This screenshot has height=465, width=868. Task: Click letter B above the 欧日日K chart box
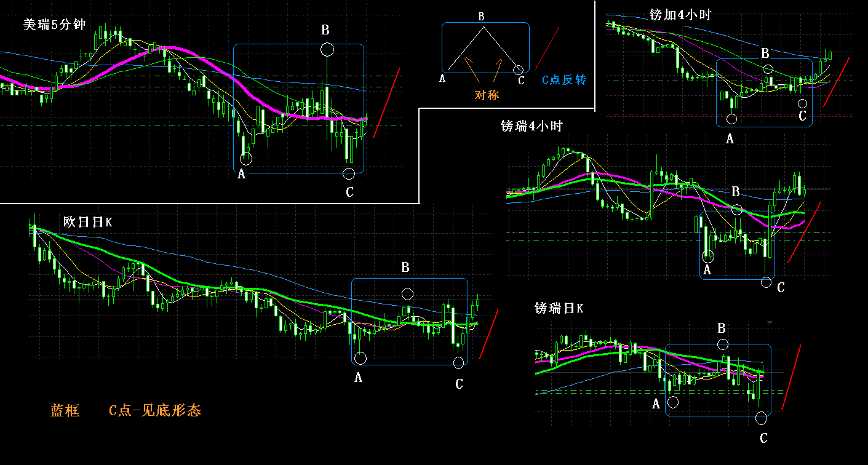405,268
